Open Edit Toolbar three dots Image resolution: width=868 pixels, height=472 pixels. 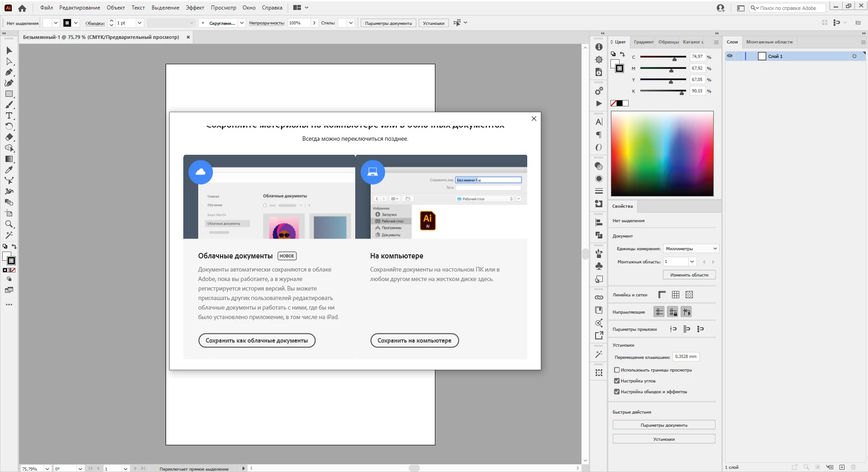9,305
